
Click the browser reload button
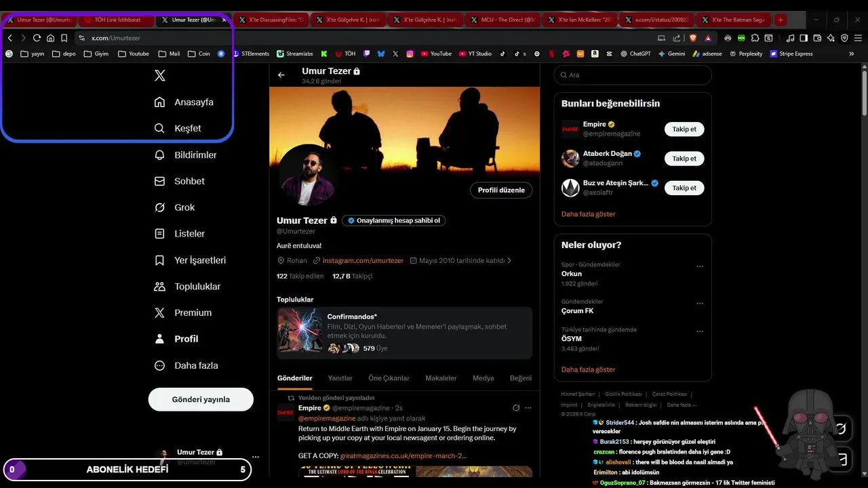[37, 38]
